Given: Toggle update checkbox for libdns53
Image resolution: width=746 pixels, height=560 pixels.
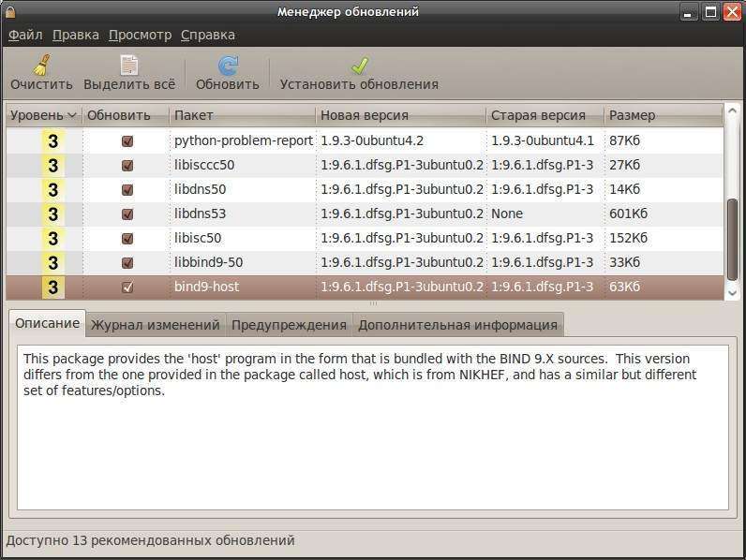Looking at the screenshot, I should pyautogui.click(x=127, y=214).
